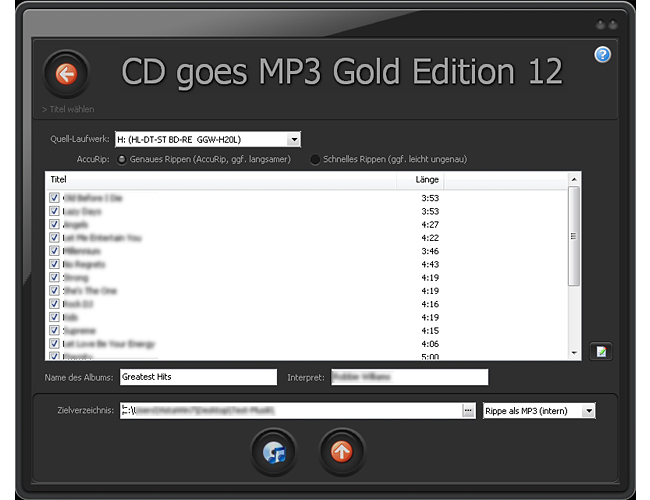650x500 pixels.
Task: Click the track list scrollbar thumb
Action: point(574,236)
